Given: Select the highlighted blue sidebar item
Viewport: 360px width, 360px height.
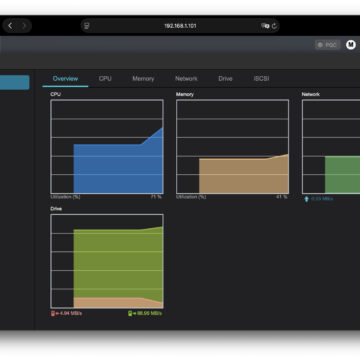Looking at the screenshot, I should pyautogui.click(x=15, y=82).
